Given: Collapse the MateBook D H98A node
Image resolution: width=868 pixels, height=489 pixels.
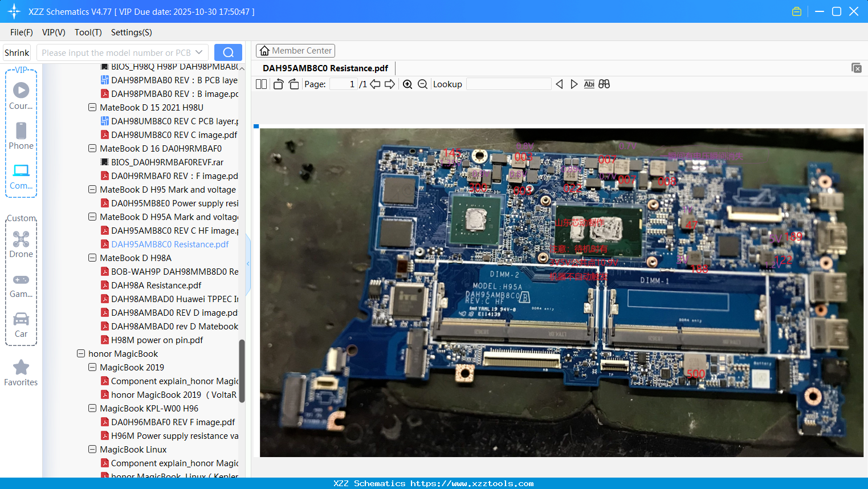Looking at the screenshot, I should click(x=92, y=258).
